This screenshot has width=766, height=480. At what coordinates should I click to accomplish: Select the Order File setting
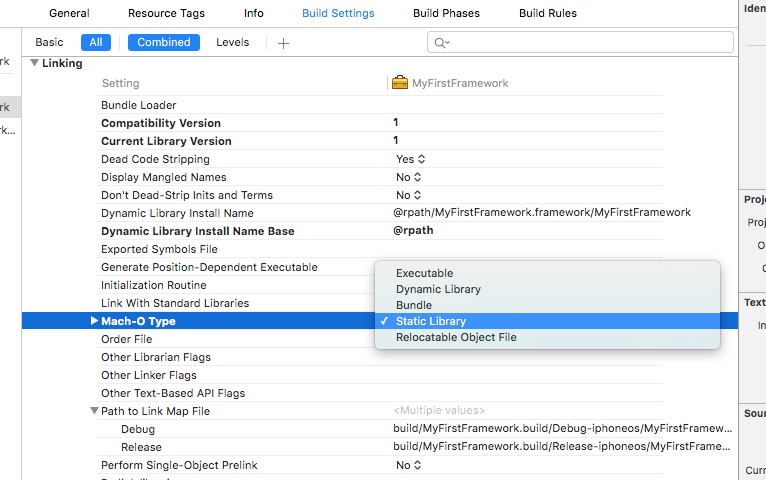pos(127,339)
